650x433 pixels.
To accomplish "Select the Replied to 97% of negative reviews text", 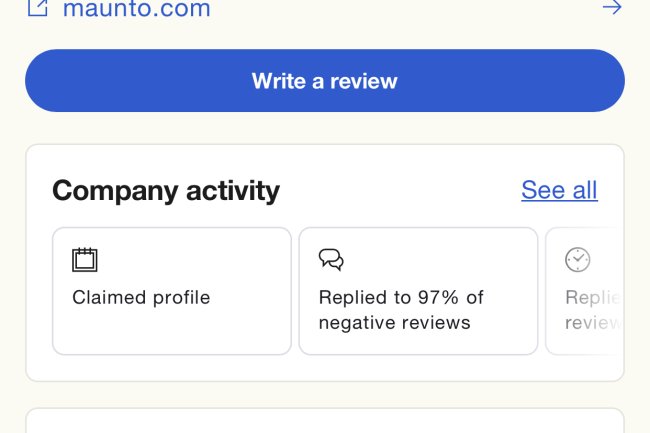I will (400, 310).
